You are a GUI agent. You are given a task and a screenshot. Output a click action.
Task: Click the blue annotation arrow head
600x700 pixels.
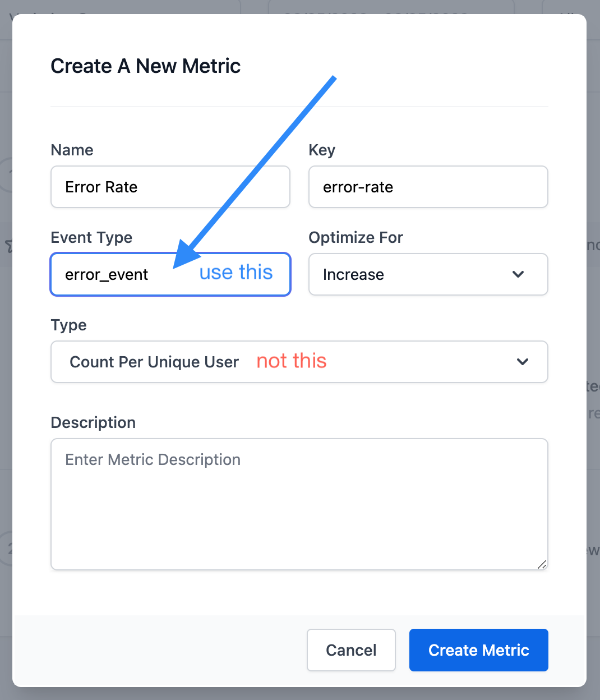185,256
